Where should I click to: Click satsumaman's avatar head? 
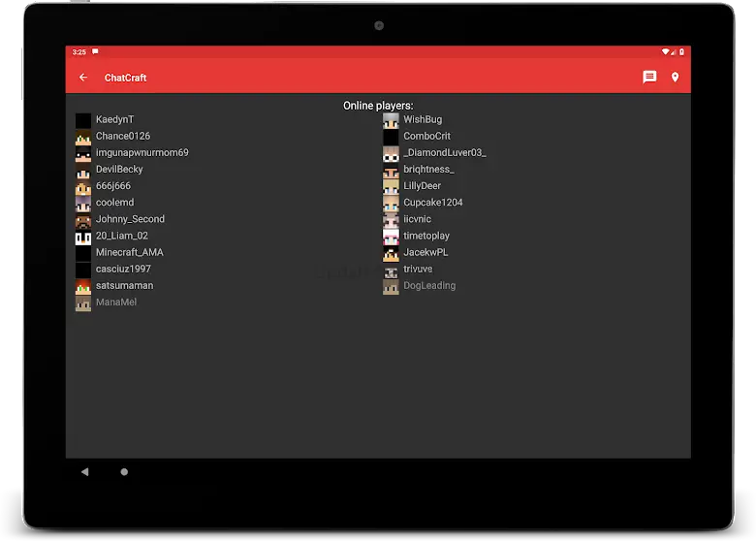point(83,287)
